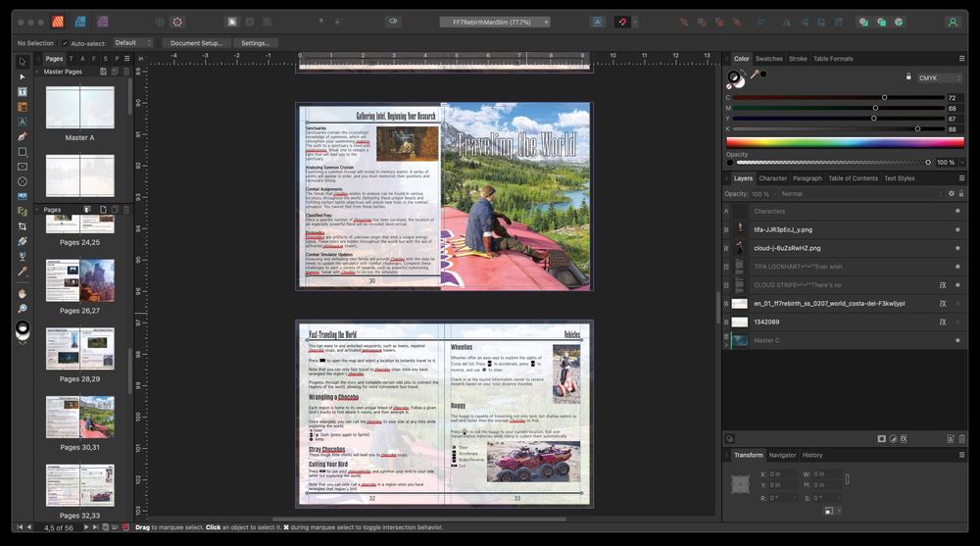Toggle visibility of TIFA LOCKHART text layer
Viewport: 980px width, 546px height.
(957, 267)
